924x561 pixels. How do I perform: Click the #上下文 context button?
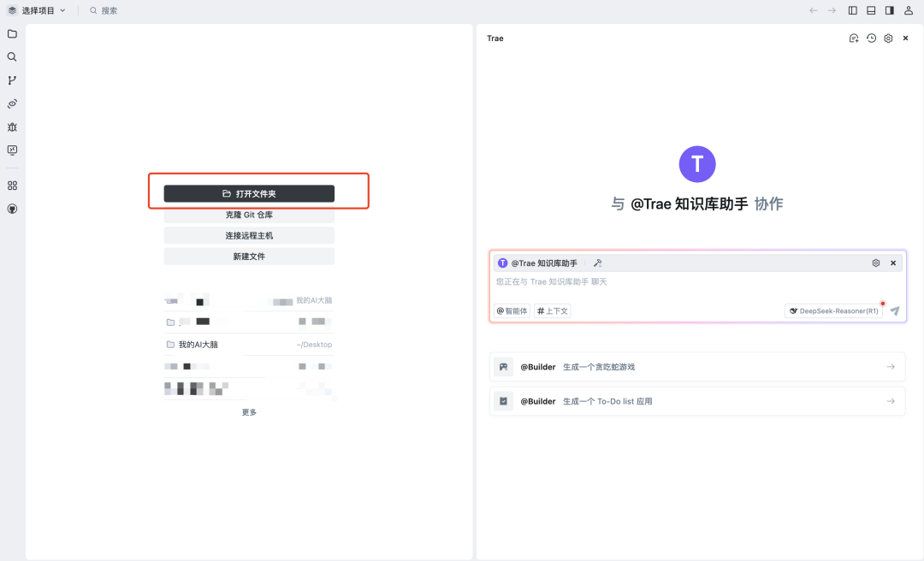tap(552, 311)
